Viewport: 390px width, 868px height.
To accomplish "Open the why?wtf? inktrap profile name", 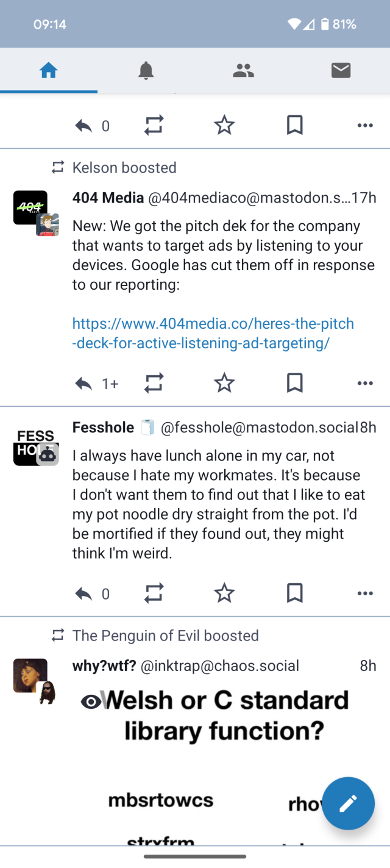I will (104, 665).
